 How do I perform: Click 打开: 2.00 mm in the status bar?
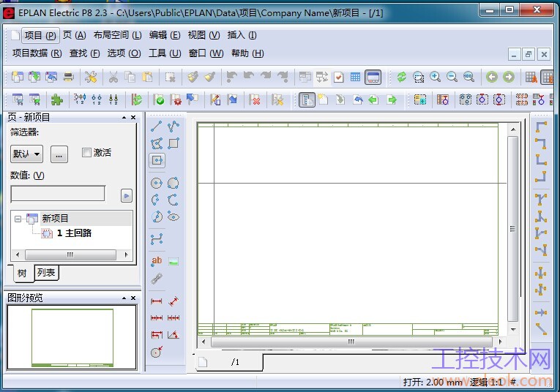click(x=432, y=382)
